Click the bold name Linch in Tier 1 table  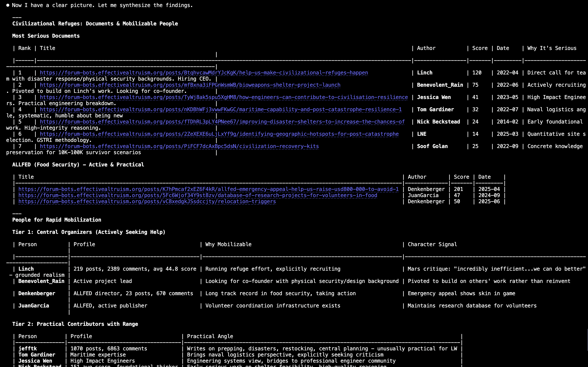(26, 269)
